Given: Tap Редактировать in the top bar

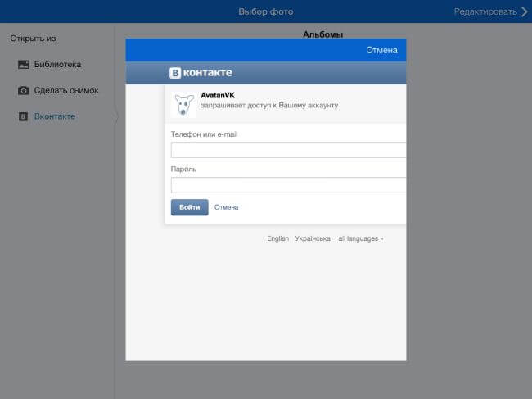Looking at the screenshot, I should tap(485, 12).
